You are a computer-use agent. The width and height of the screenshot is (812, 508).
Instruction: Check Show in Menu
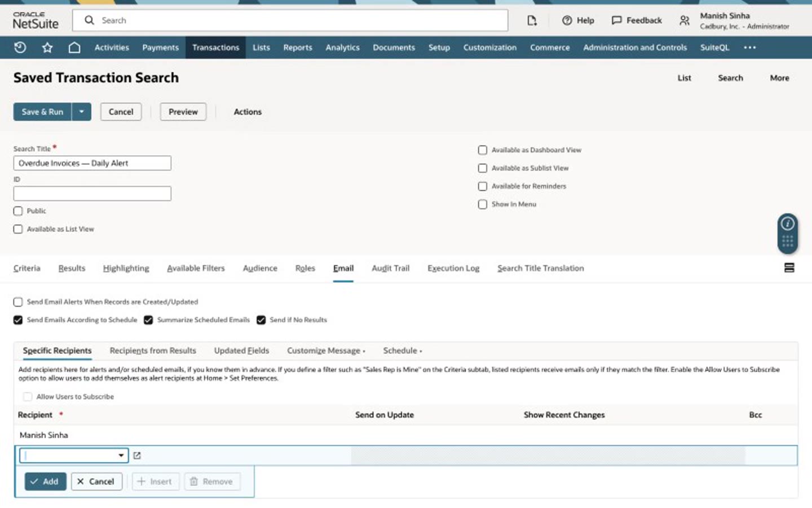click(482, 204)
